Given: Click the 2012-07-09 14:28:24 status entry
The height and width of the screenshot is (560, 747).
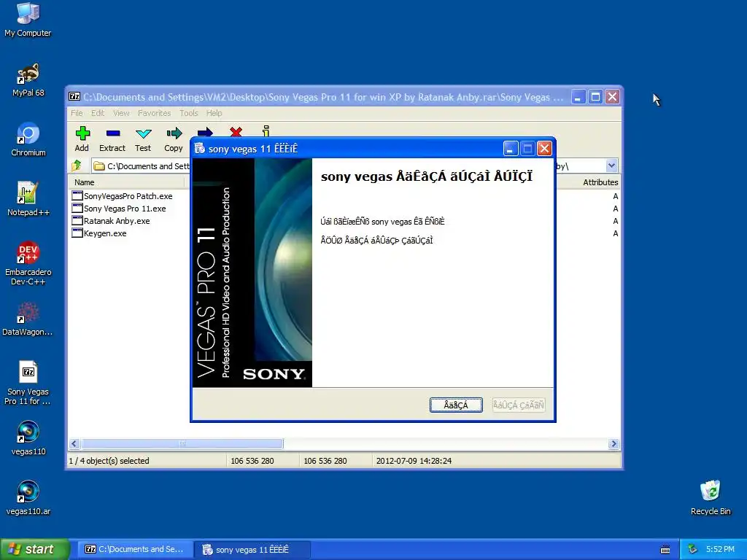Looking at the screenshot, I should (x=414, y=461).
